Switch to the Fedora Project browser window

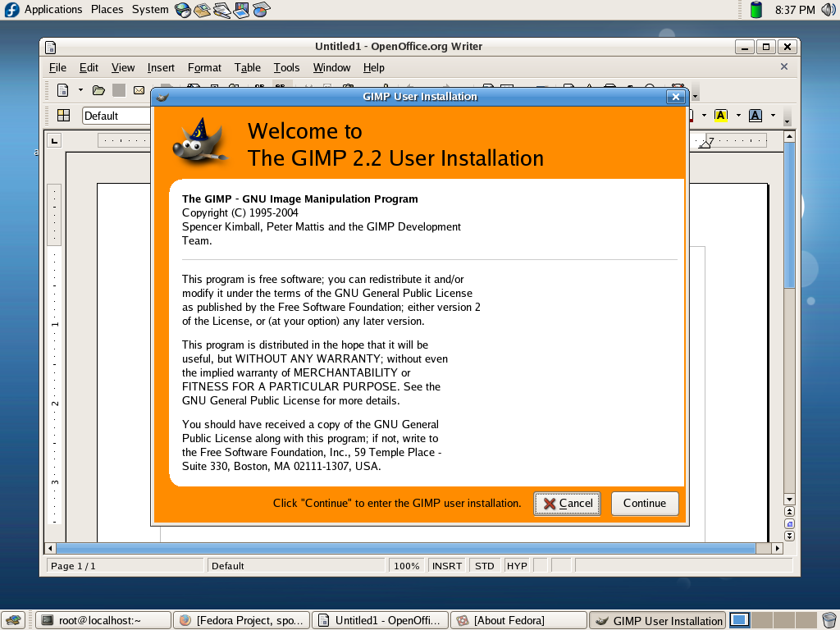click(242, 620)
